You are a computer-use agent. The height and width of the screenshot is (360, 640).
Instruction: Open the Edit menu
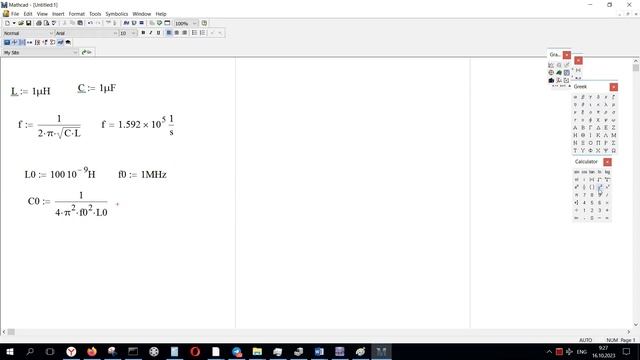[28, 14]
